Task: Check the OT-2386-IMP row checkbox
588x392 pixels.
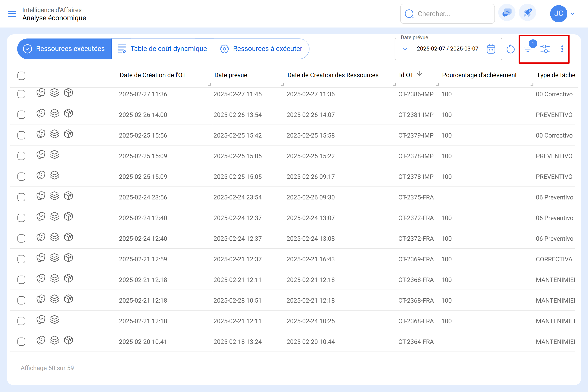Action: pyautogui.click(x=21, y=94)
